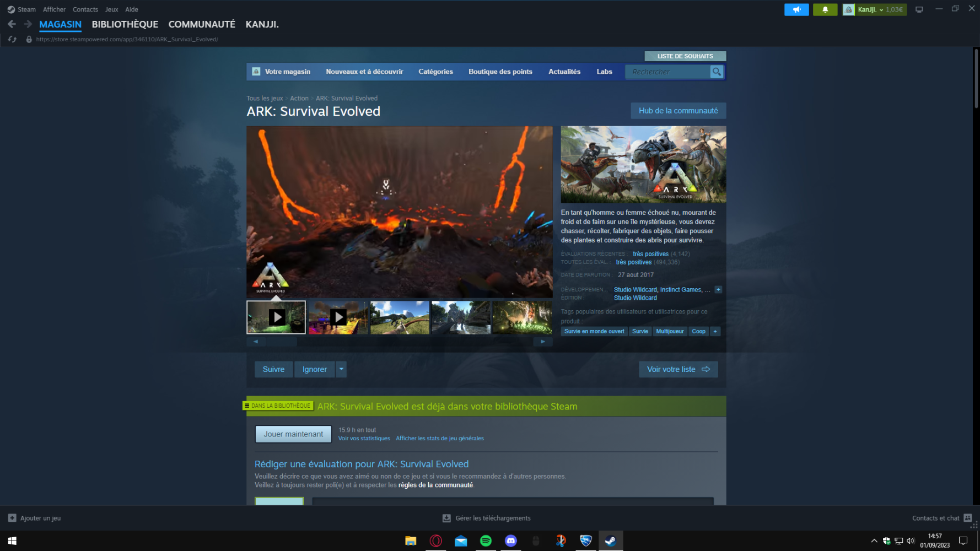Click the Suivre button
This screenshot has width=980, height=551.
(274, 369)
